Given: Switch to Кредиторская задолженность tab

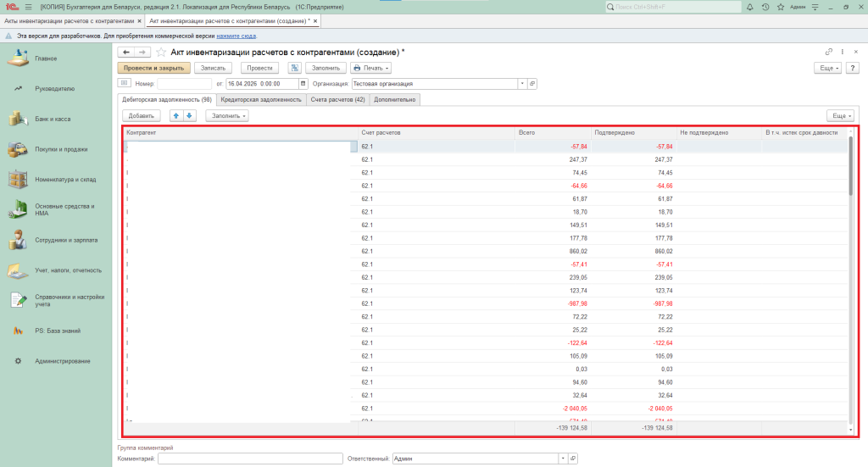Looking at the screenshot, I should point(260,99).
